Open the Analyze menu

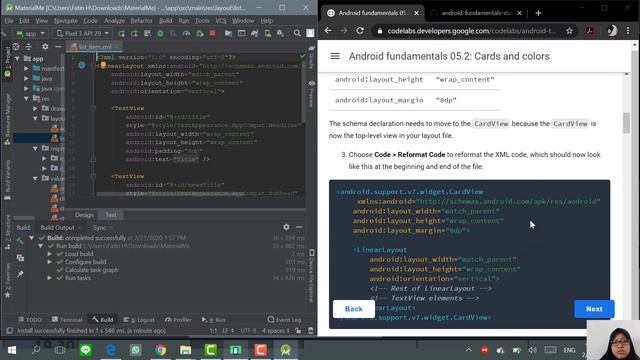click(x=114, y=20)
